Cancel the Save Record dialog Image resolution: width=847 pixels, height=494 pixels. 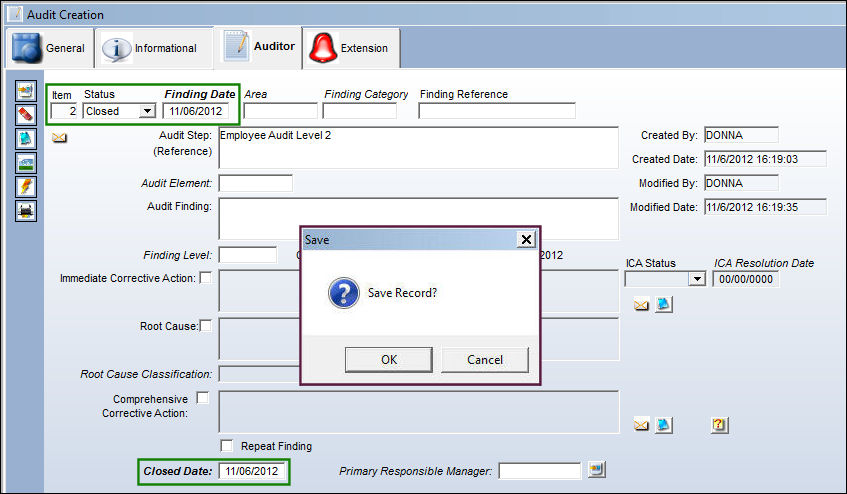click(x=485, y=360)
